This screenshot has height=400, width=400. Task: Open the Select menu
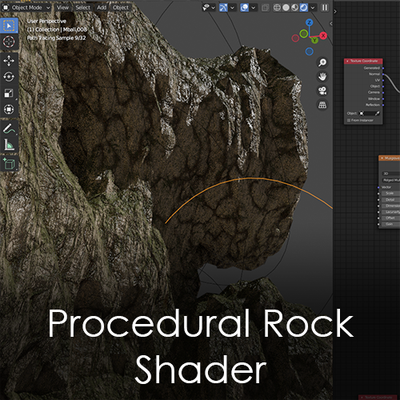point(83,7)
